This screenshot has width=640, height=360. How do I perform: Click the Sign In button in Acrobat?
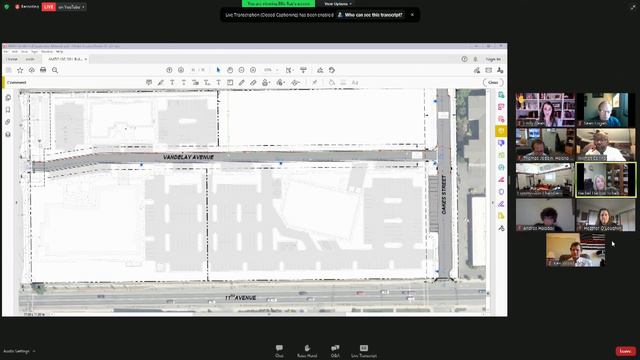[493, 59]
